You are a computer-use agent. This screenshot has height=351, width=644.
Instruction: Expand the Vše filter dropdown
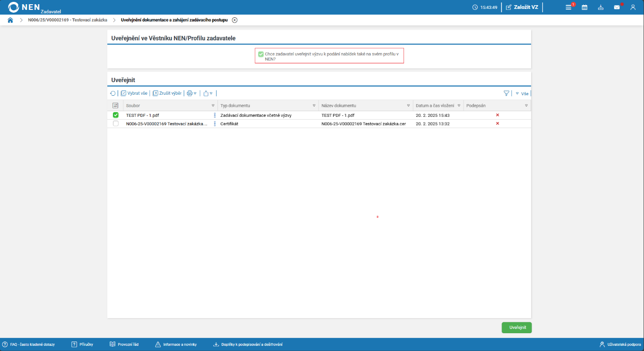click(522, 93)
